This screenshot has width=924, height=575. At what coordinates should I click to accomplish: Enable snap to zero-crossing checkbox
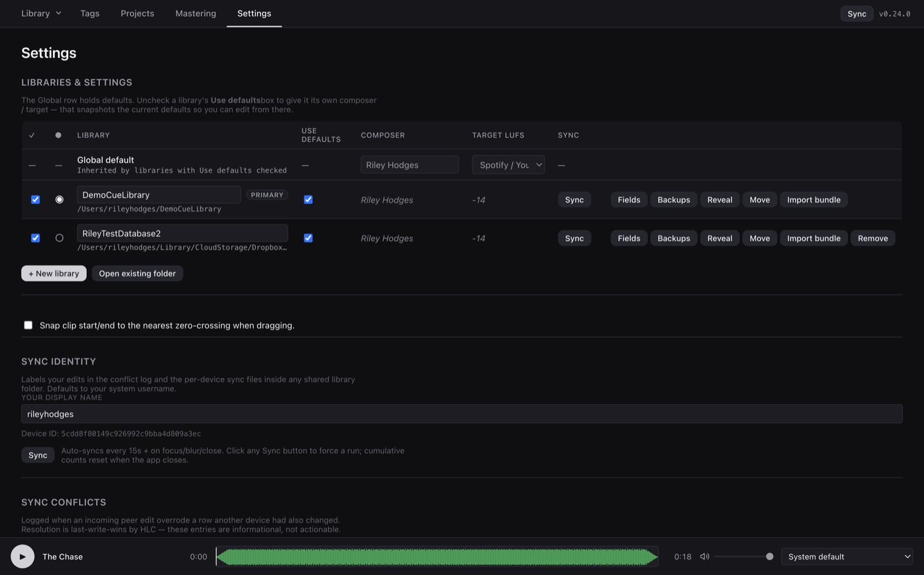pos(28,325)
